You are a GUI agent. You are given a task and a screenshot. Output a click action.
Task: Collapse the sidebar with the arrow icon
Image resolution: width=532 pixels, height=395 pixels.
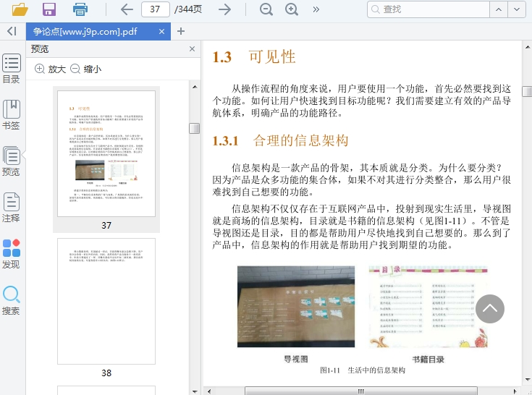[x=12, y=31]
